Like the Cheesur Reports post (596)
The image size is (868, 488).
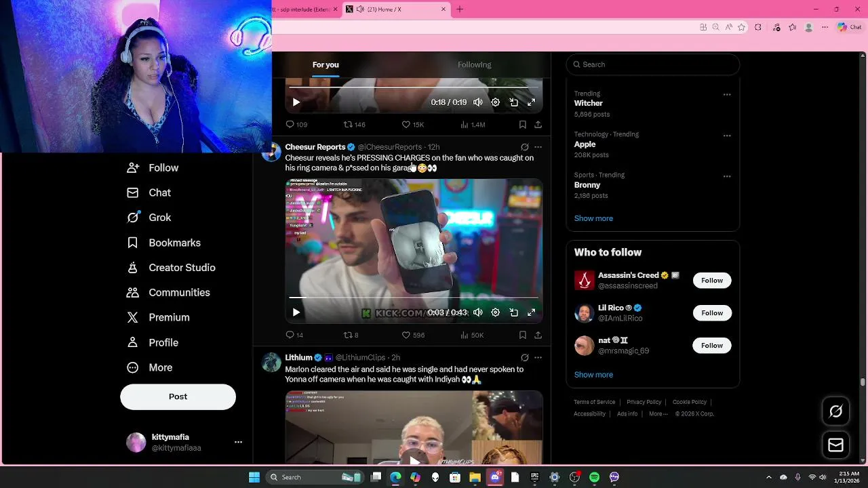(x=413, y=335)
